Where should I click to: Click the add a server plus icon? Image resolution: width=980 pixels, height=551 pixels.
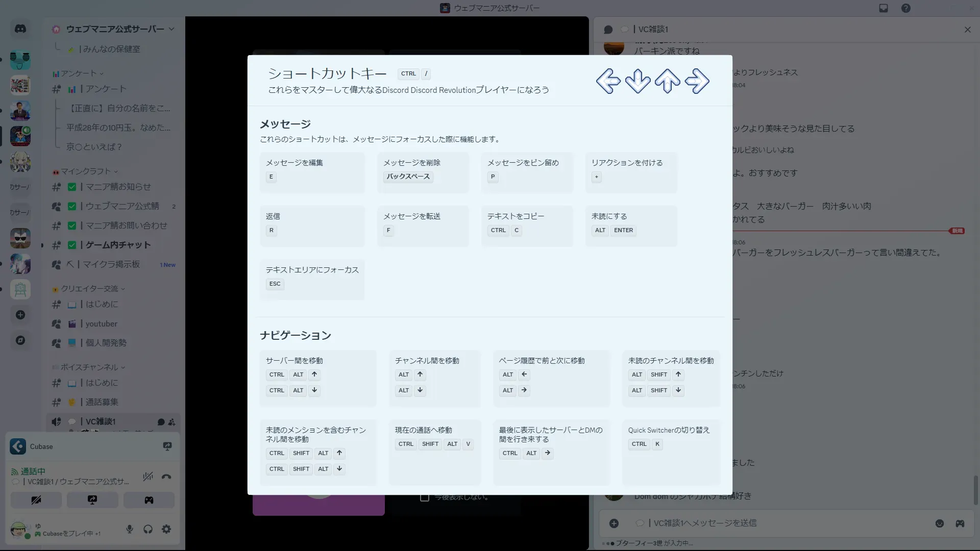pyautogui.click(x=20, y=315)
